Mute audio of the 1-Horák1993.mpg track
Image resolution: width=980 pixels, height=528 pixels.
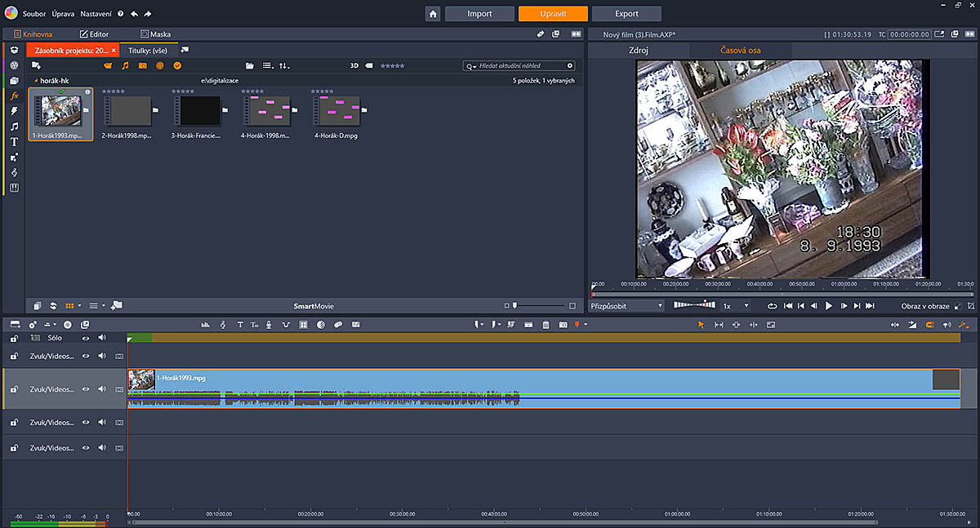[102, 389]
